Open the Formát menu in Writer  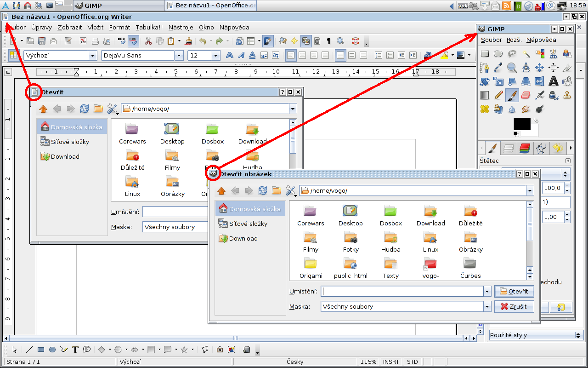tap(120, 28)
